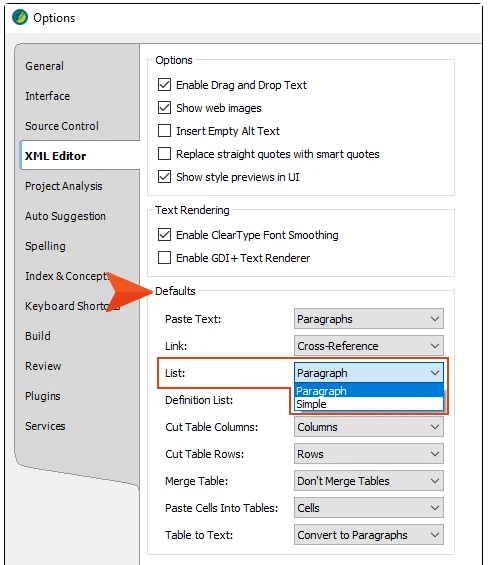Check Replace straight quotes with smart quotes
The height and width of the screenshot is (565, 488).
tap(164, 154)
